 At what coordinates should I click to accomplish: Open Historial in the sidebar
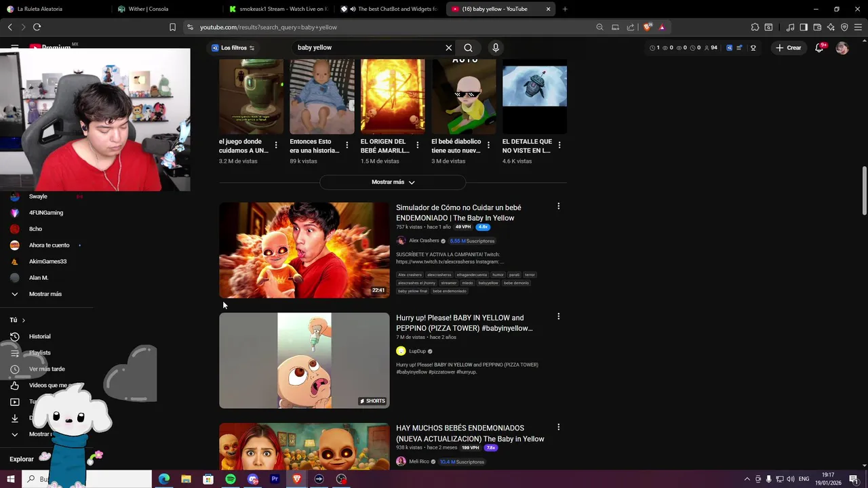[39, 336]
